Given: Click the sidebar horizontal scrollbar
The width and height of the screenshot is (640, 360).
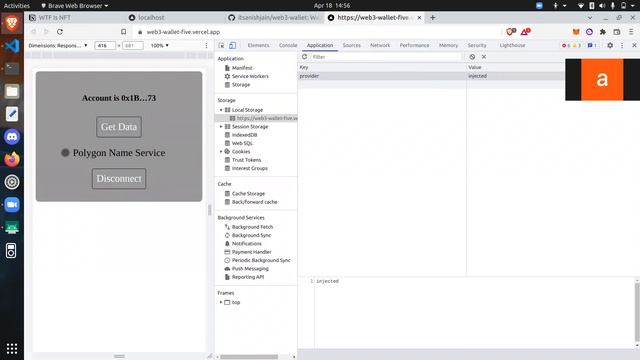Looking at the screenshot, I should point(249,357).
